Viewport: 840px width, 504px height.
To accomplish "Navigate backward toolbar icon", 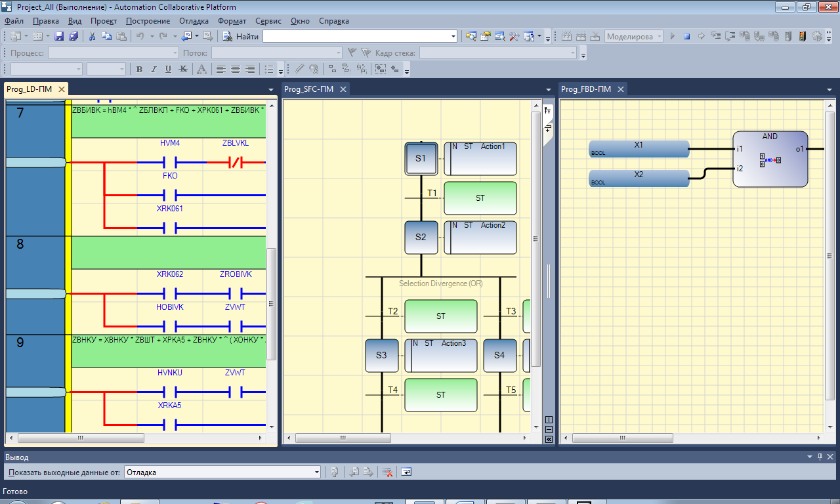I will 186,36.
